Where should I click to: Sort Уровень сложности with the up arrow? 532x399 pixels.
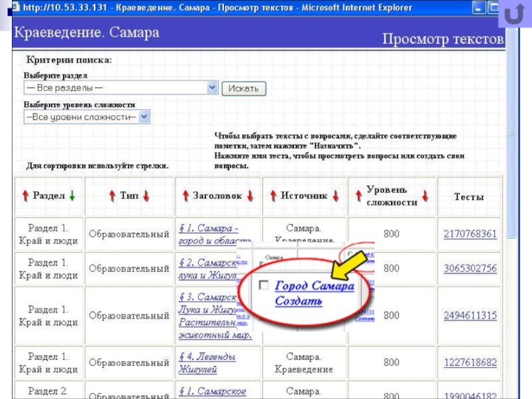tap(358, 196)
